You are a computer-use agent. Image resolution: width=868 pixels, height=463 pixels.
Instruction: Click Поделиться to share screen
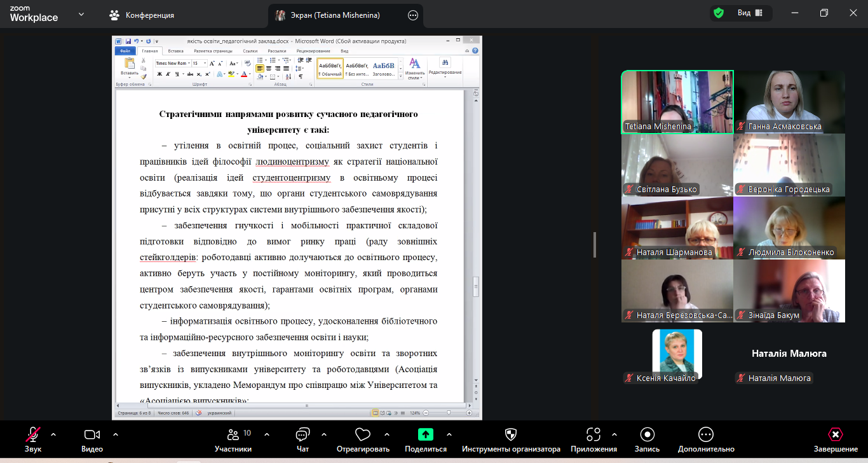click(x=424, y=439)
